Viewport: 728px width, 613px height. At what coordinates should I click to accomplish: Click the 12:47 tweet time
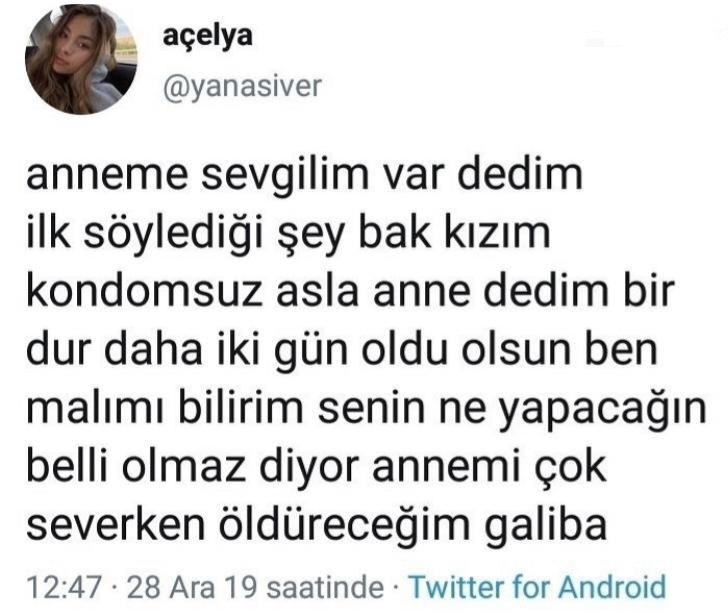coord(64,587)
